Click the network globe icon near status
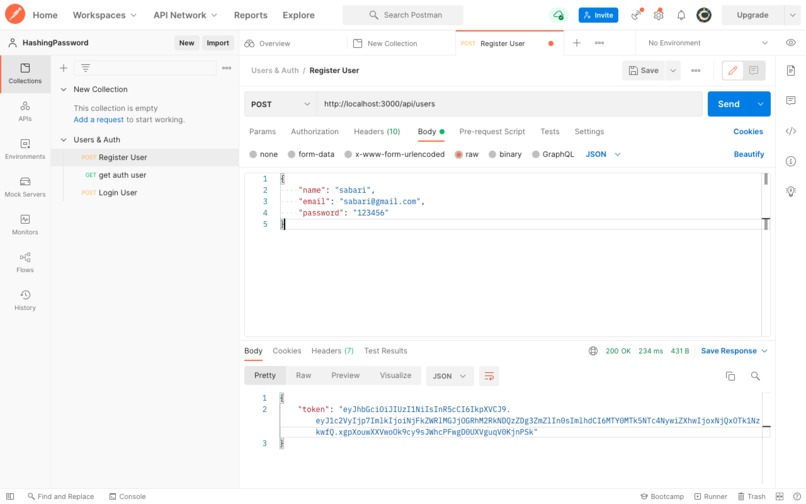 [x=593, y=351]
